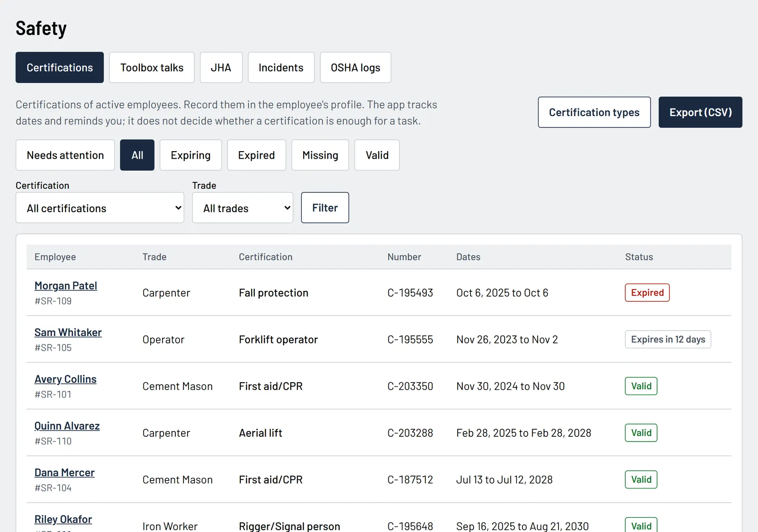The image size is (758, 532).
Task: Click the Fall protection certification cell
Action: pos(274,293)
